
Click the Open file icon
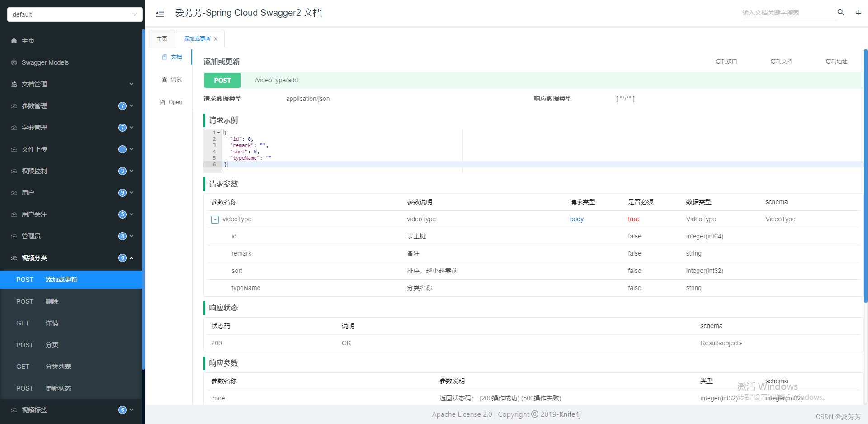tap(162, 102)
